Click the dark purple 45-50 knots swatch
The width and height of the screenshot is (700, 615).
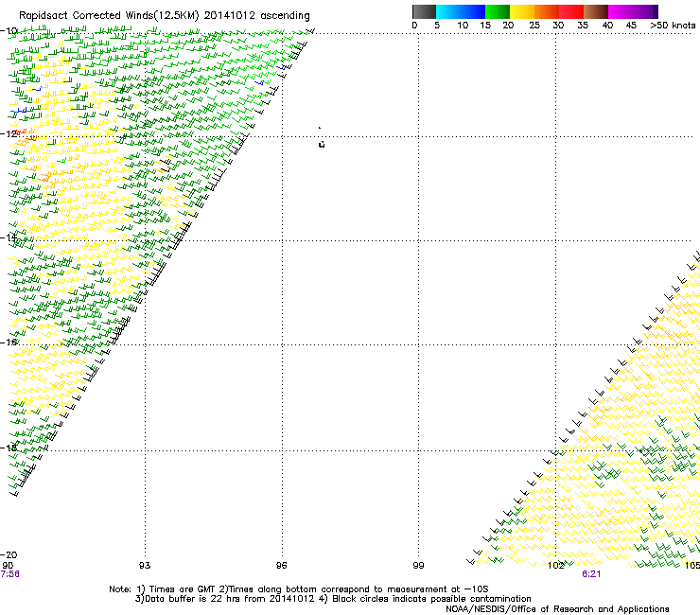[645, 11]
